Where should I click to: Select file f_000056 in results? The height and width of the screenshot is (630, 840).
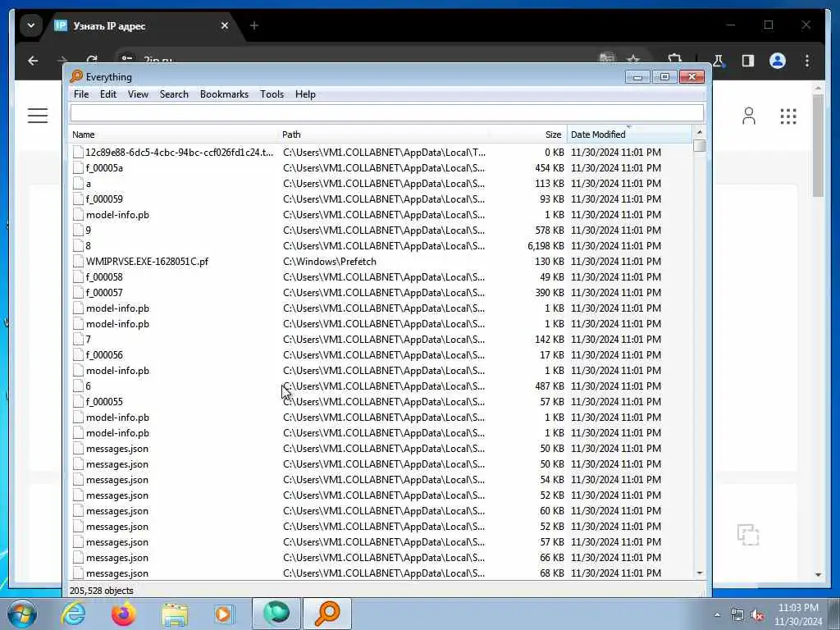[x=104, y=354]
